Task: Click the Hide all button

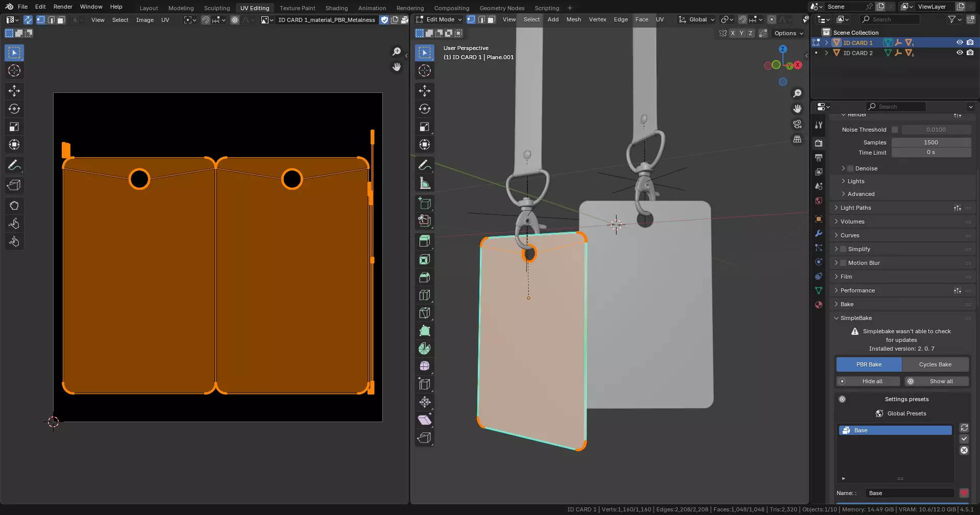Action: tap(868, 381)
